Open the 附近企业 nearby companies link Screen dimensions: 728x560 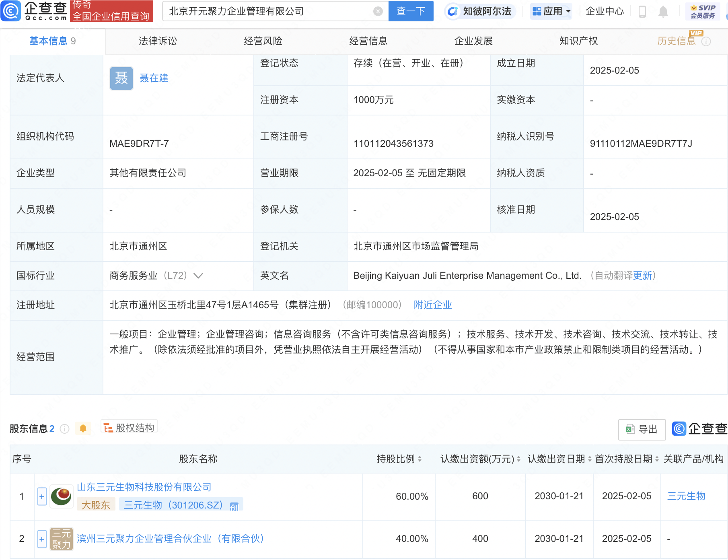tap(432, 305)
